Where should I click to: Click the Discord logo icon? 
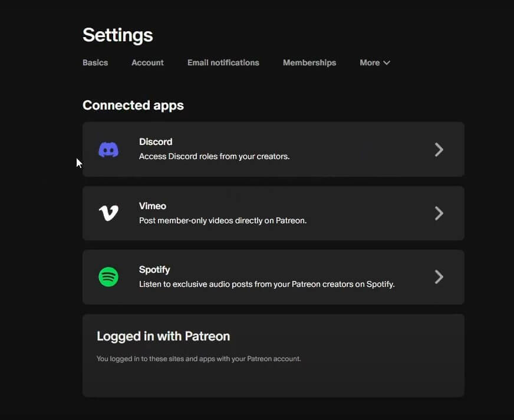coord(108,150)
